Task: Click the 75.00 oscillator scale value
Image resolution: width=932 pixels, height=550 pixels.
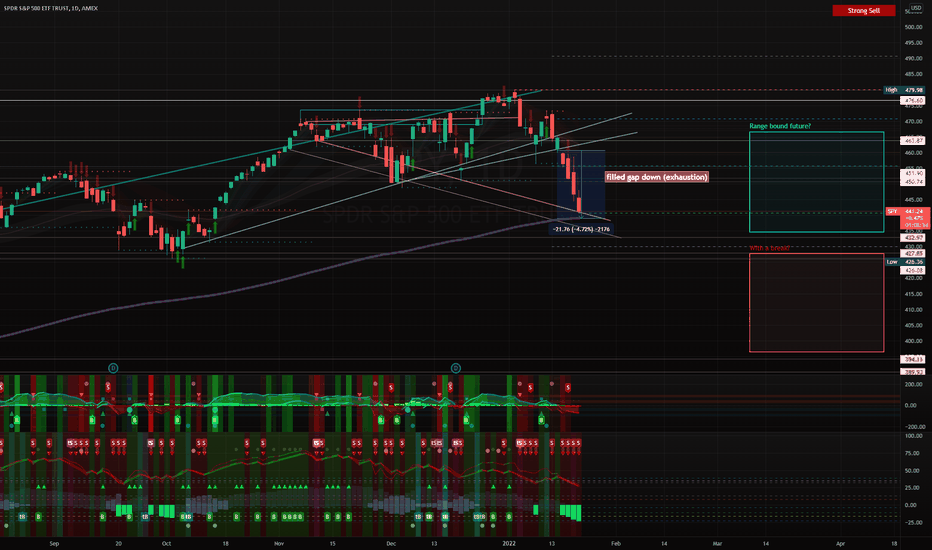Action: (914, 453)
